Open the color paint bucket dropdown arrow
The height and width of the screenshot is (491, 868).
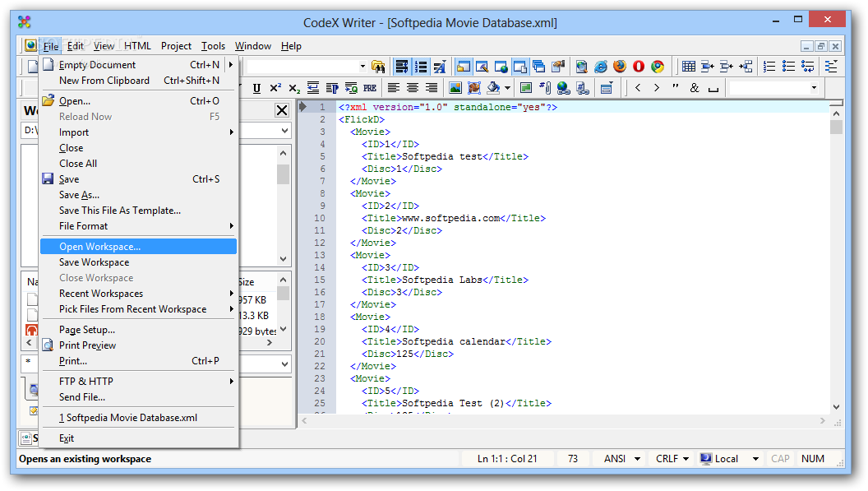tap(507, 88)
